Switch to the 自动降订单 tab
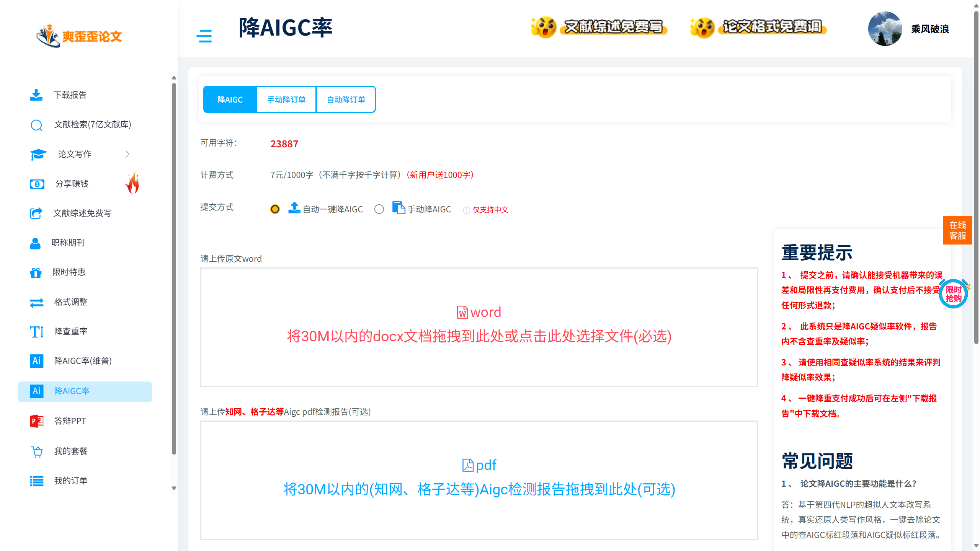Image resolution: width=980 pixels, height=551 pixels. 346,99
